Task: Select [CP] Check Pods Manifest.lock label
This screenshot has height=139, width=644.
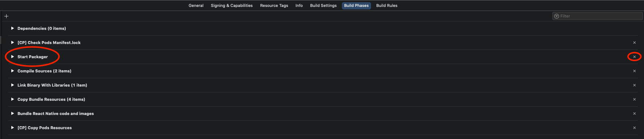Action: [49, 43]
